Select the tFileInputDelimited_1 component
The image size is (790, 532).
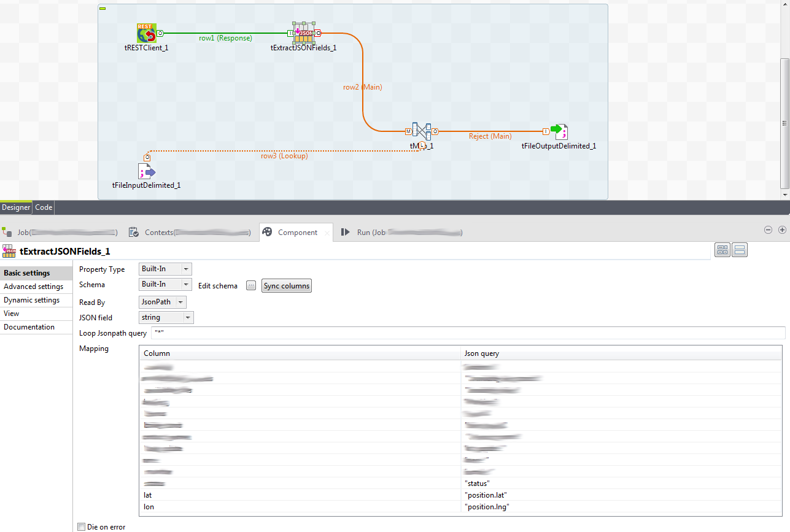point(146,172)
